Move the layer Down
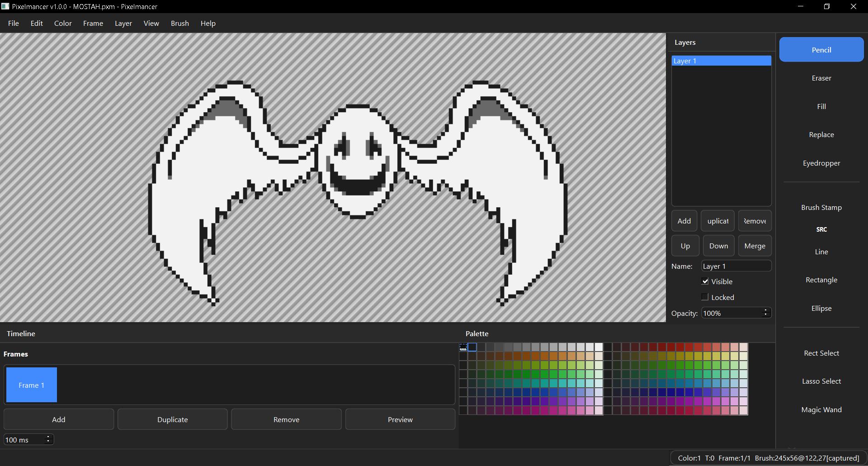 pos(719,246)
